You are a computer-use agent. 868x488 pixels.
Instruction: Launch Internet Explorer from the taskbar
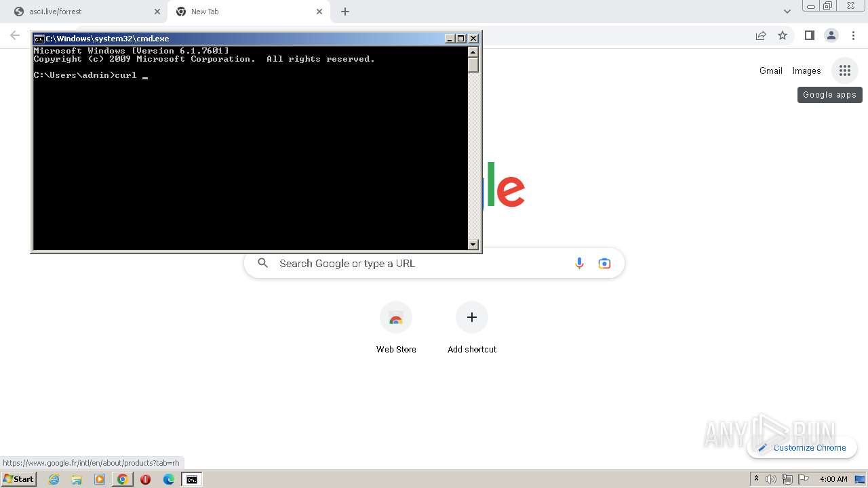pos(54,479)
